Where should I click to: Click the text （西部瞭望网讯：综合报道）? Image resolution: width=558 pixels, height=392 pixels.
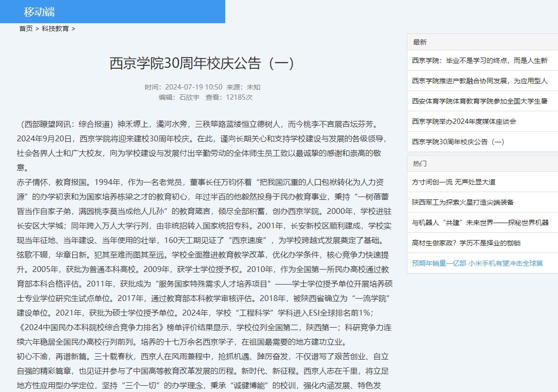pos(67,124)
